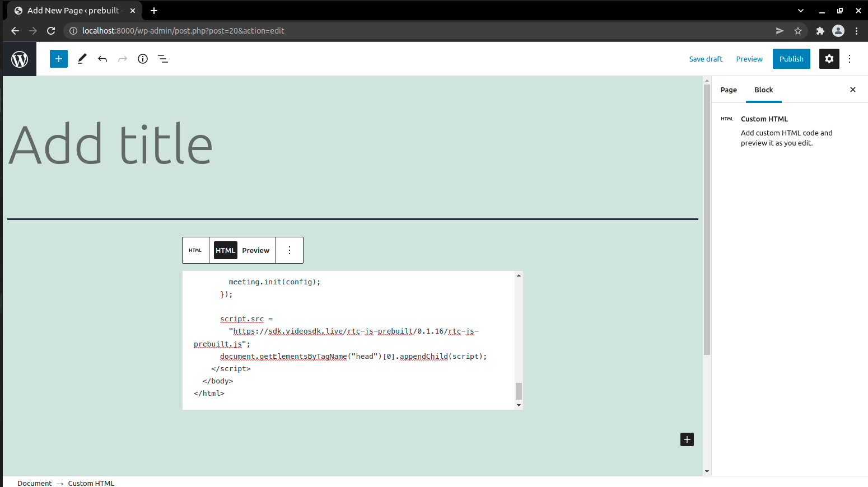Add a block with the black plus button
The width and height of the screenshot is (868, 487).
(687, 439)
